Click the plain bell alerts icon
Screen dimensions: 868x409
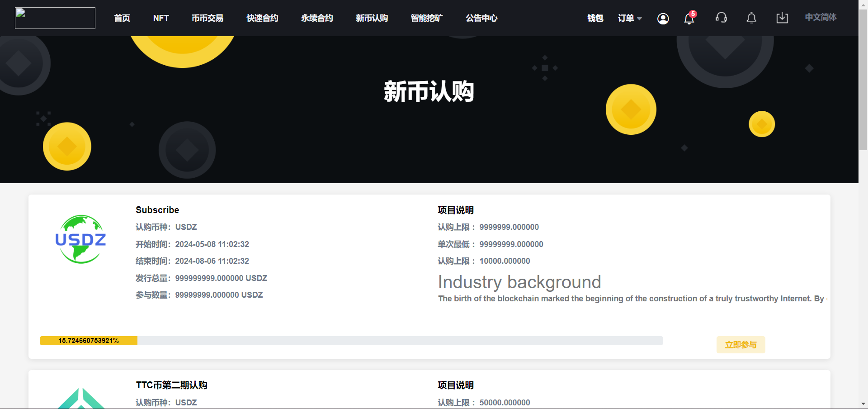(751, 18)
